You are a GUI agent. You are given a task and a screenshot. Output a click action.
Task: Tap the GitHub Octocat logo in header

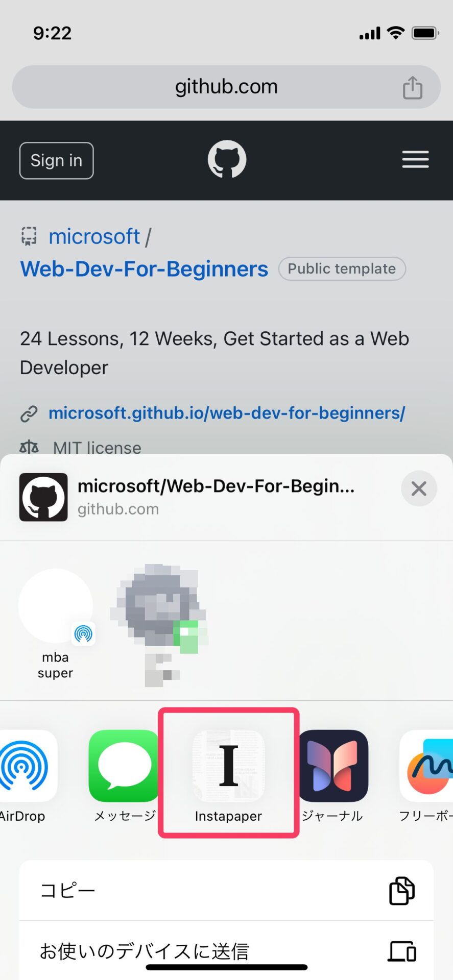click(227, 159)
